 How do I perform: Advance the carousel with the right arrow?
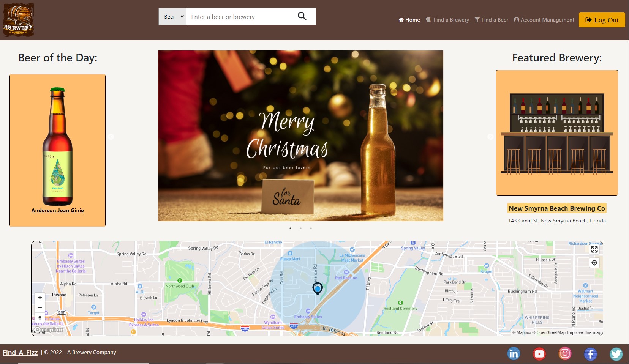[x=489, y=137]
